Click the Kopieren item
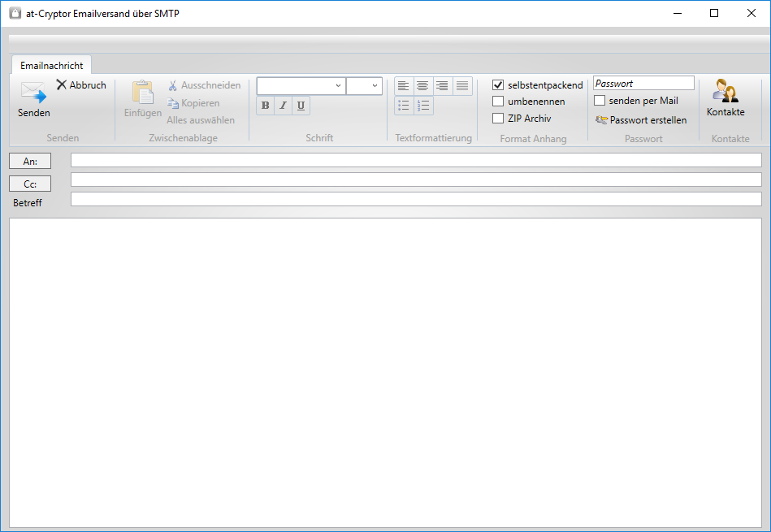 point(193,103)
